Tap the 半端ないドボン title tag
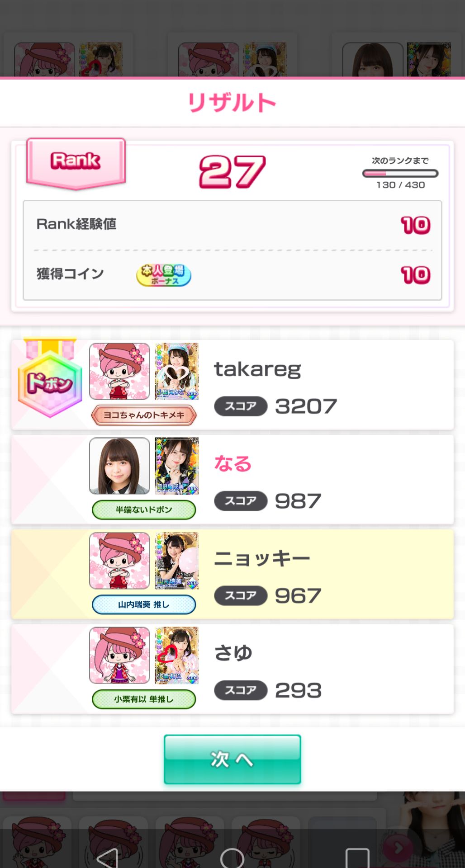 click(144, 510)
